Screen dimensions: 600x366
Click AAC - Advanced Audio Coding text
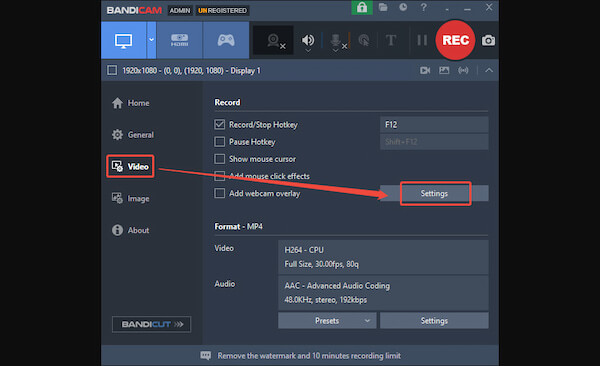(337, 286)
